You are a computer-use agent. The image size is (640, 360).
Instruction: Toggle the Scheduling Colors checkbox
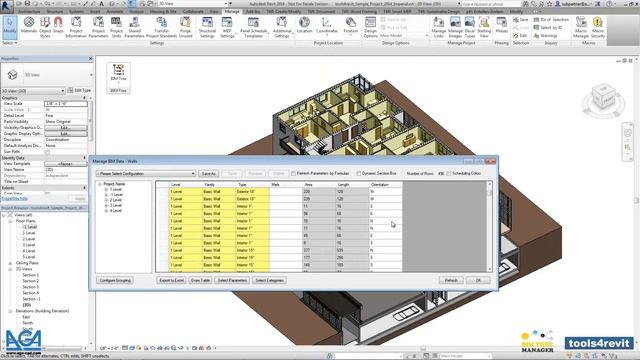449,173
